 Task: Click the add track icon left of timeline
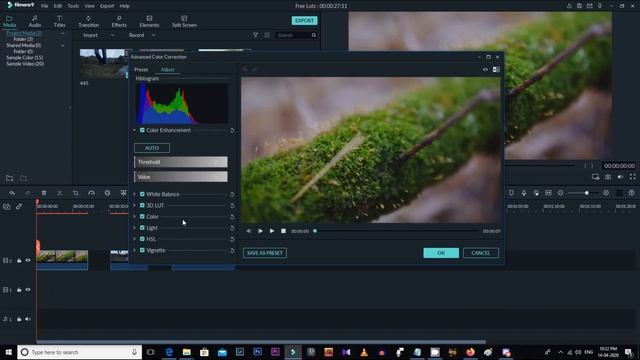click(7, 207)
